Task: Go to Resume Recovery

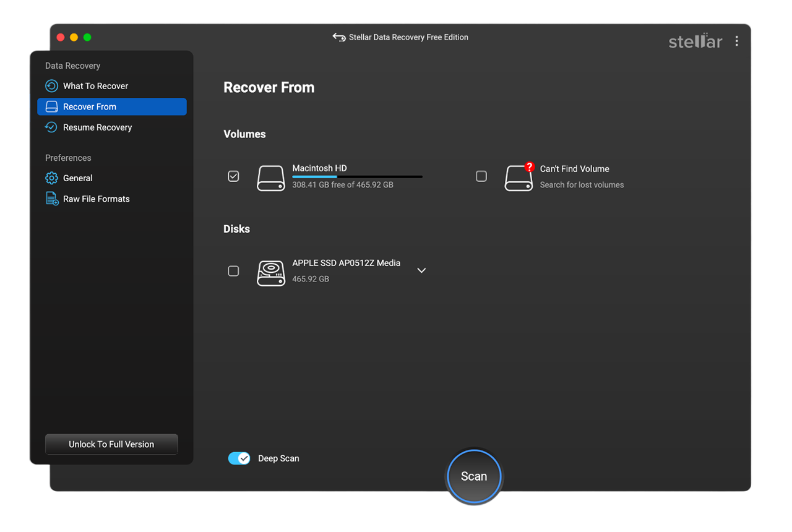Action: (x=112, y=127)
